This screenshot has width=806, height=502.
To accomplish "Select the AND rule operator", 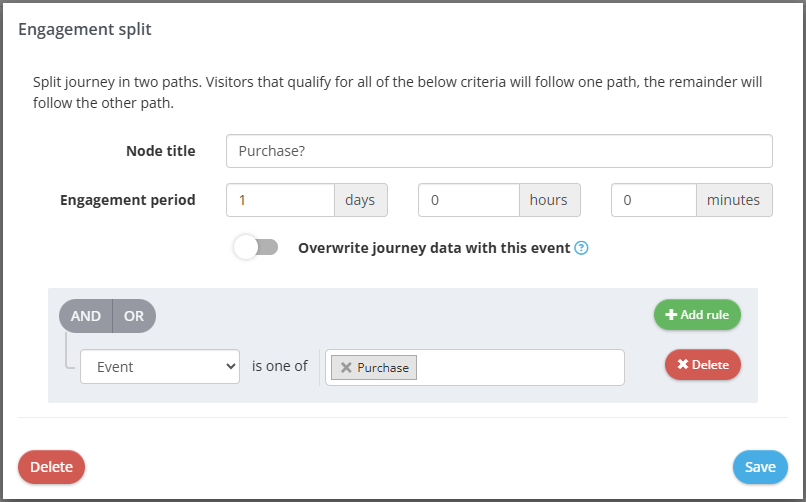I will pos(86,316).
